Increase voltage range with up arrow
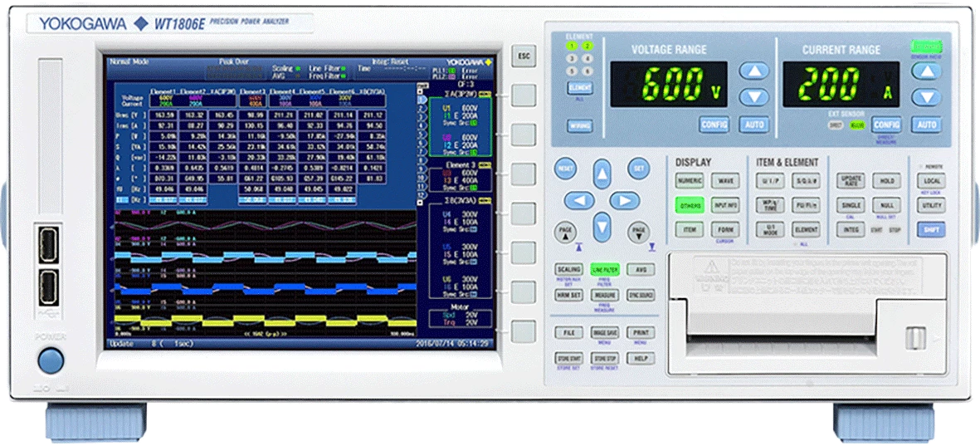Image resolution: width=980 pixels, height=446 pixels. click(x=754, y=72)
